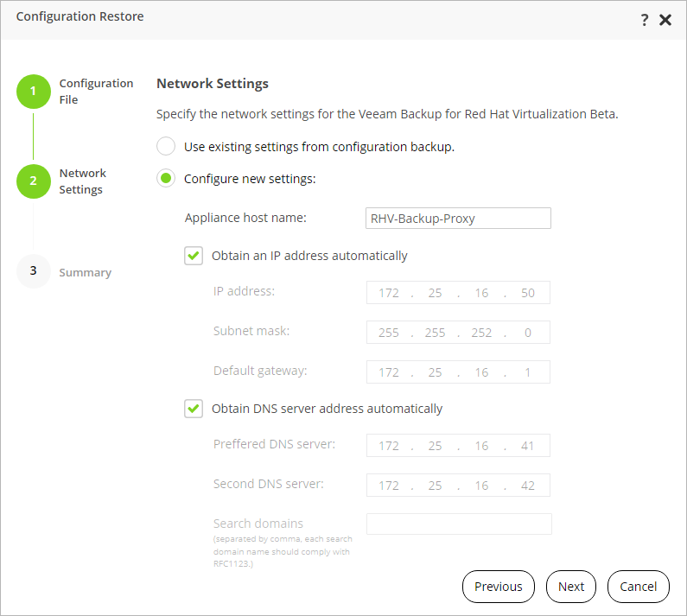Viewport: 687px width, 616px height.
Task: Toggle Obtain DNS server address automatically
Action: pos(194,409)
